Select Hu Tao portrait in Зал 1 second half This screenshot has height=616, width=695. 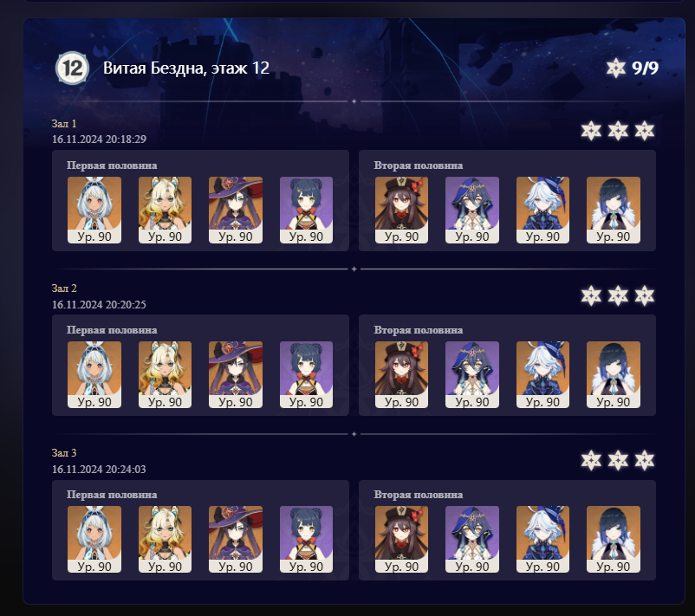[401, 210]
